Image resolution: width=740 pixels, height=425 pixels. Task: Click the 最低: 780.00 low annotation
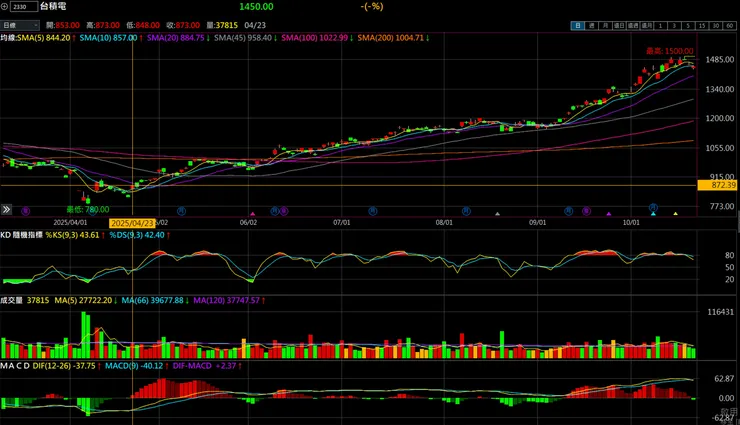tap(88, 209)
